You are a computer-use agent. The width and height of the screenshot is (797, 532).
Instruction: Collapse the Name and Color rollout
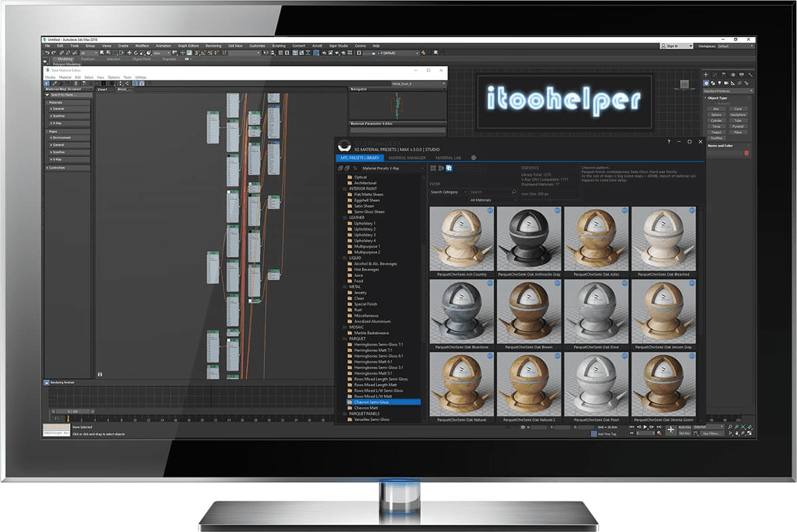coord(727,145)
